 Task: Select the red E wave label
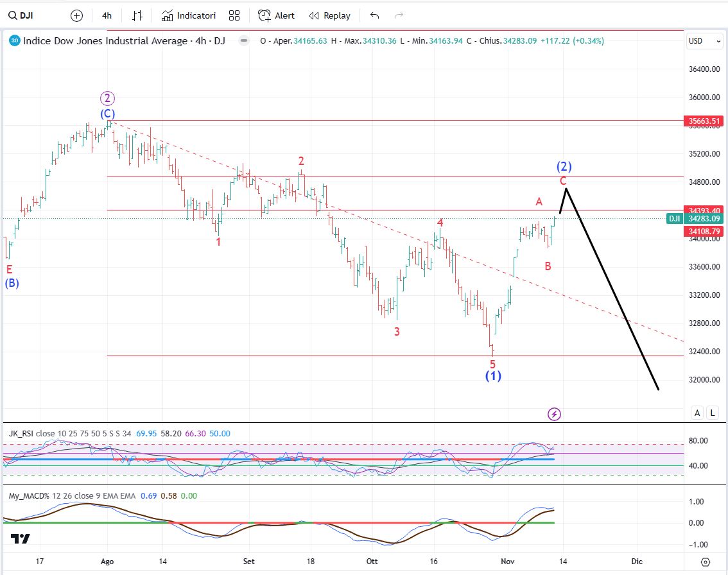click(x=9, y=270)
